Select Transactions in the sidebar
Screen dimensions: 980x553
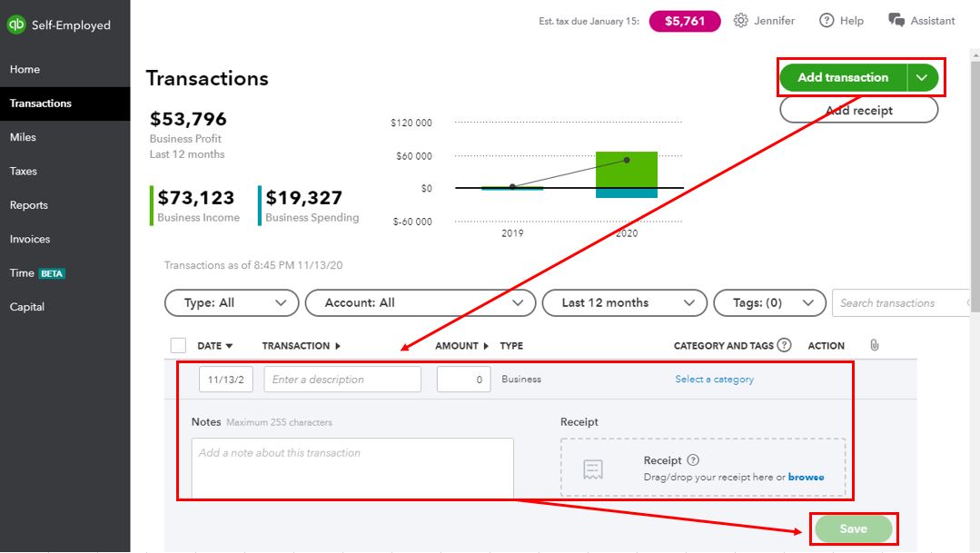65,104
